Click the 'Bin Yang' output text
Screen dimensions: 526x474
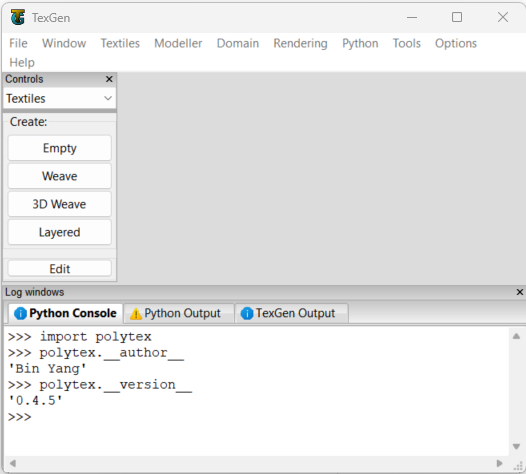click(47, 369)
